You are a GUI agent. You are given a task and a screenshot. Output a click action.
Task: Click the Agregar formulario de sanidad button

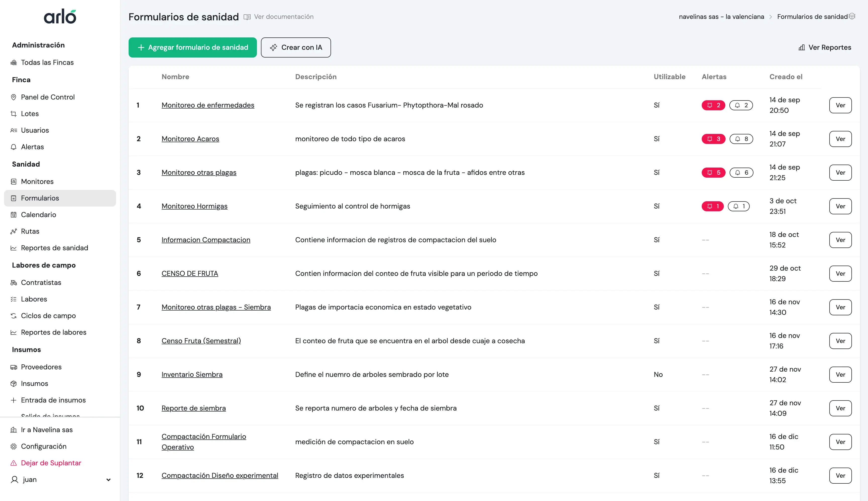[192, 47]
